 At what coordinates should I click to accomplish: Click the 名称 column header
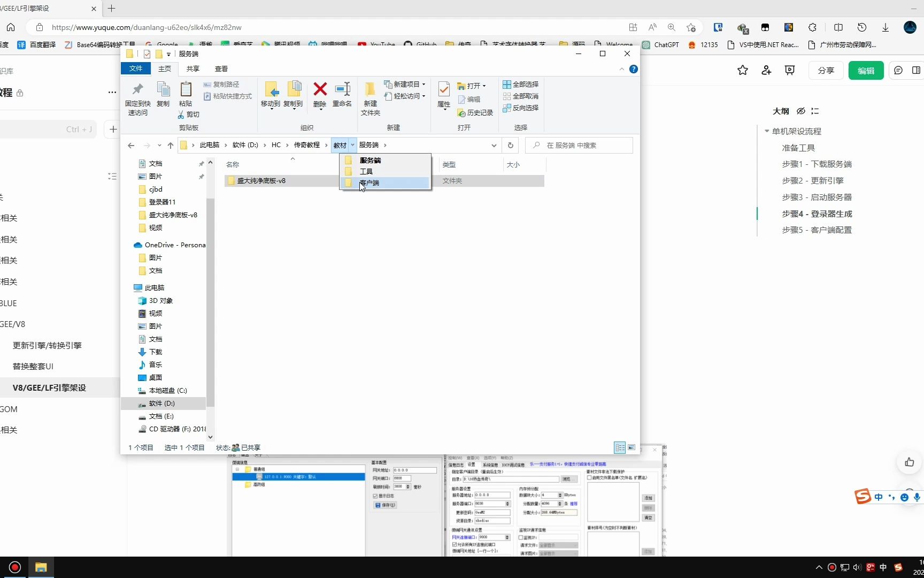[x=233, y=165]
